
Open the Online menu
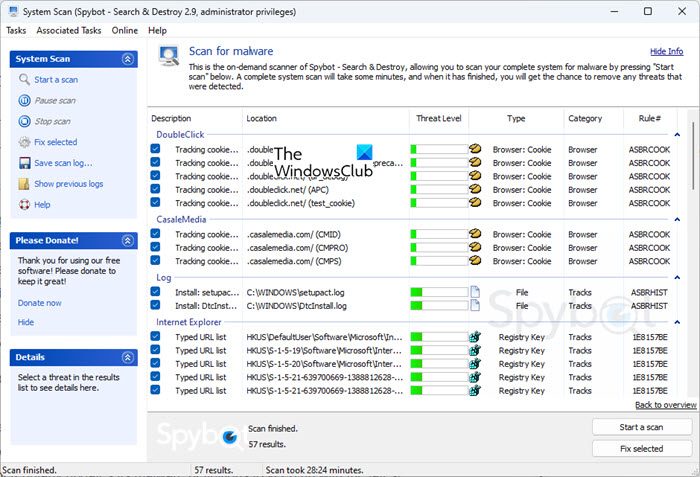pyautogui.click(x=125, y=31)
